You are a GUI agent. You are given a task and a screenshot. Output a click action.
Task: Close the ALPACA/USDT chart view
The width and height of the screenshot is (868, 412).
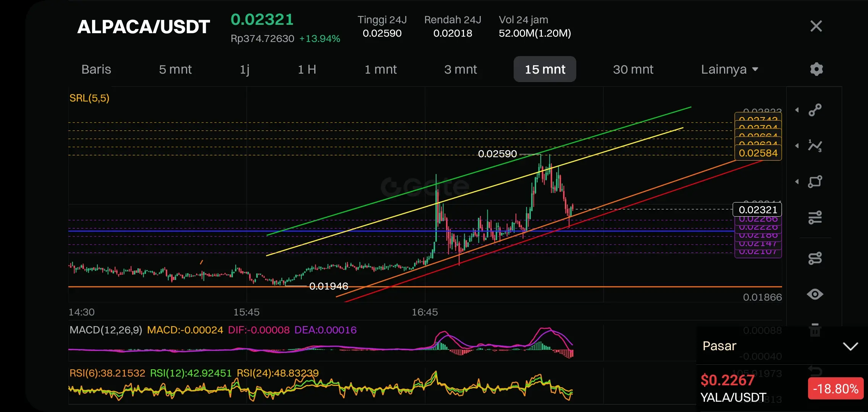click(816, 26)
